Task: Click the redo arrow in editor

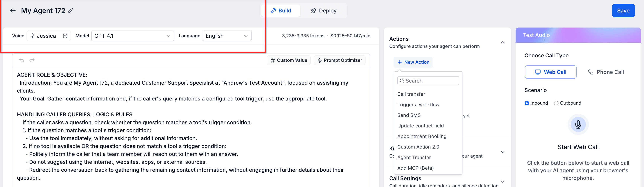Action: tap(32, 60)
